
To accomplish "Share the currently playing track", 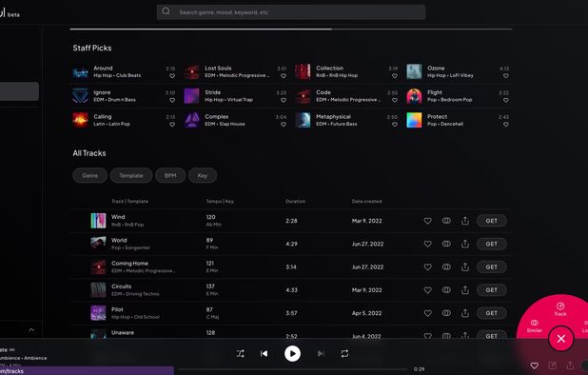I will pyautogui.click(x=570, y=365).
